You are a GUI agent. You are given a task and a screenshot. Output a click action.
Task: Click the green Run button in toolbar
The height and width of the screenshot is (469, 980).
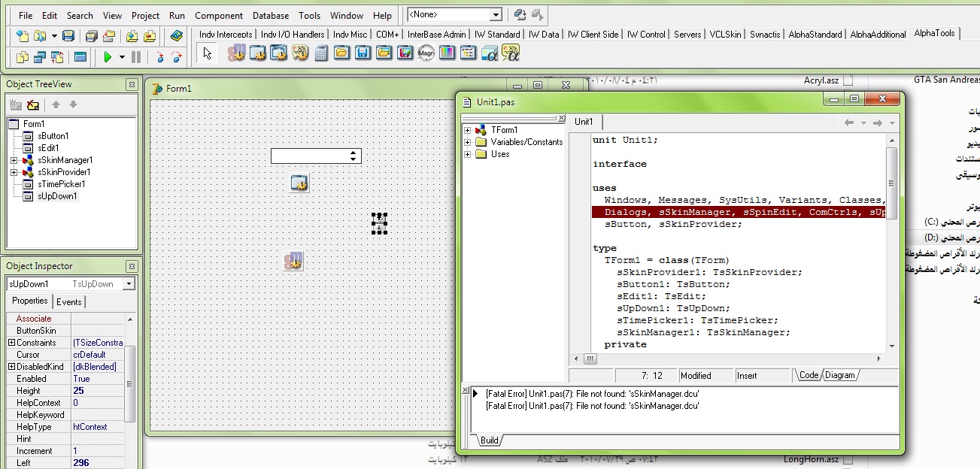coord(108,56)
